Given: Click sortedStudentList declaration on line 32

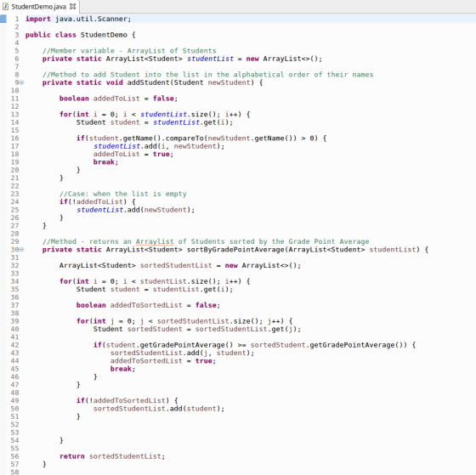Looking at the screenshot, I should pos(176,265).
